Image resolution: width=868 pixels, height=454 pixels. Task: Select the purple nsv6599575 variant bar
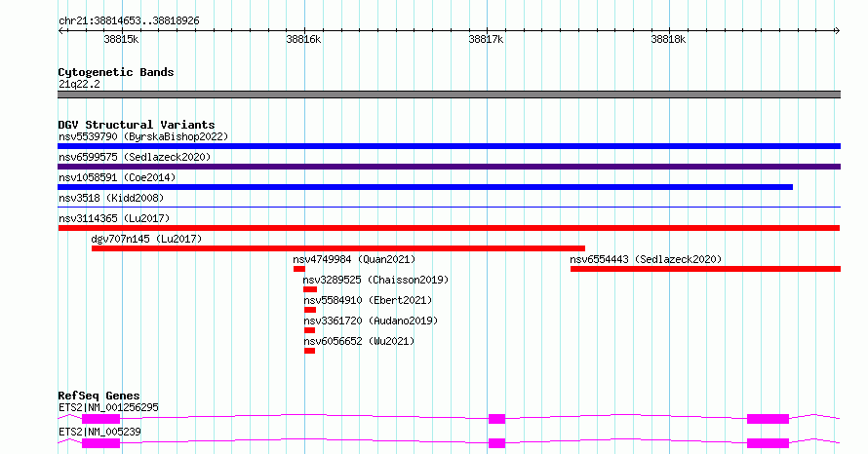point(449,167)
